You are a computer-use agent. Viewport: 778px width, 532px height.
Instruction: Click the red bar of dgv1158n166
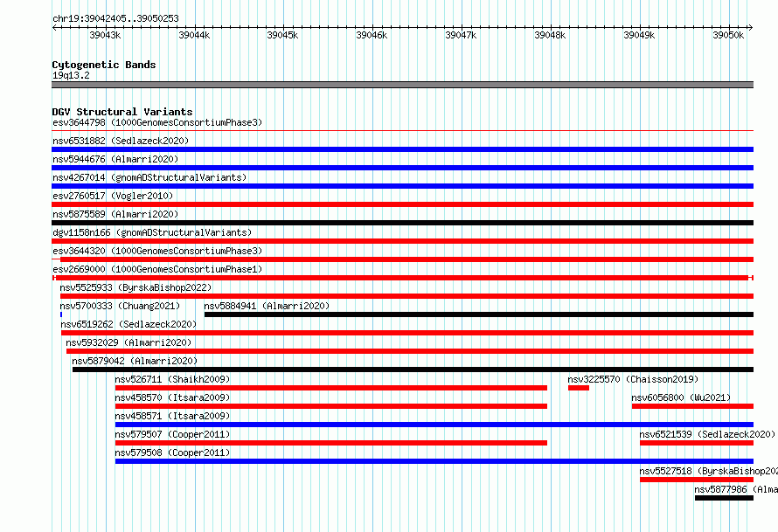402,241
